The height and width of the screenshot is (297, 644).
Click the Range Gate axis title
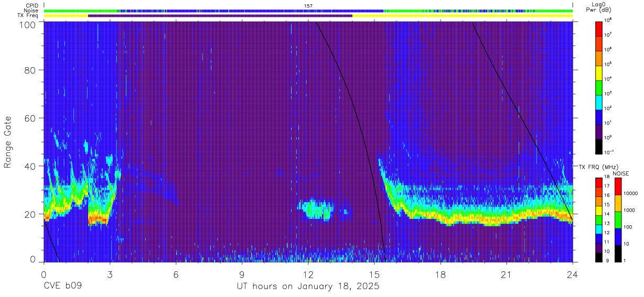pos(8,142)
